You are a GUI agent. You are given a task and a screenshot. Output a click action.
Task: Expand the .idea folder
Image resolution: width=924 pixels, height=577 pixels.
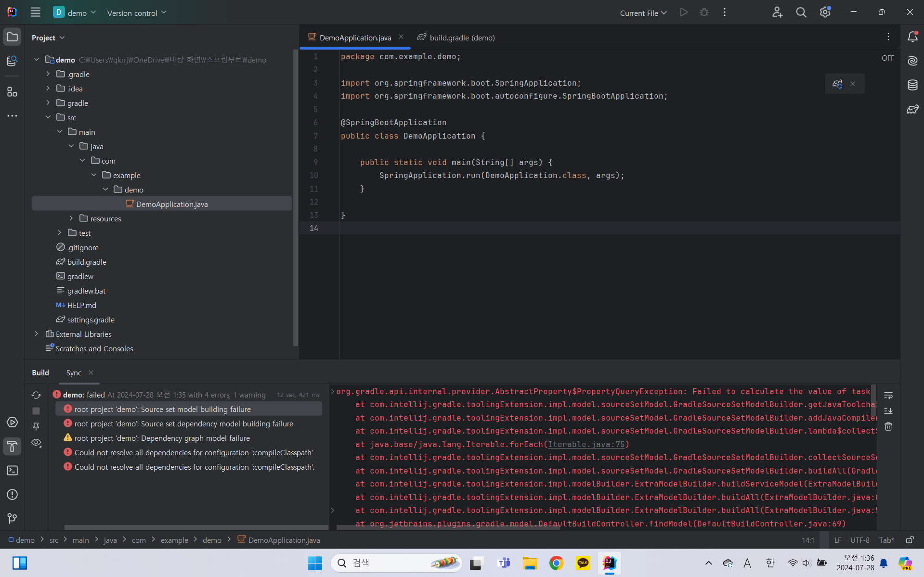tap(48, 88)
